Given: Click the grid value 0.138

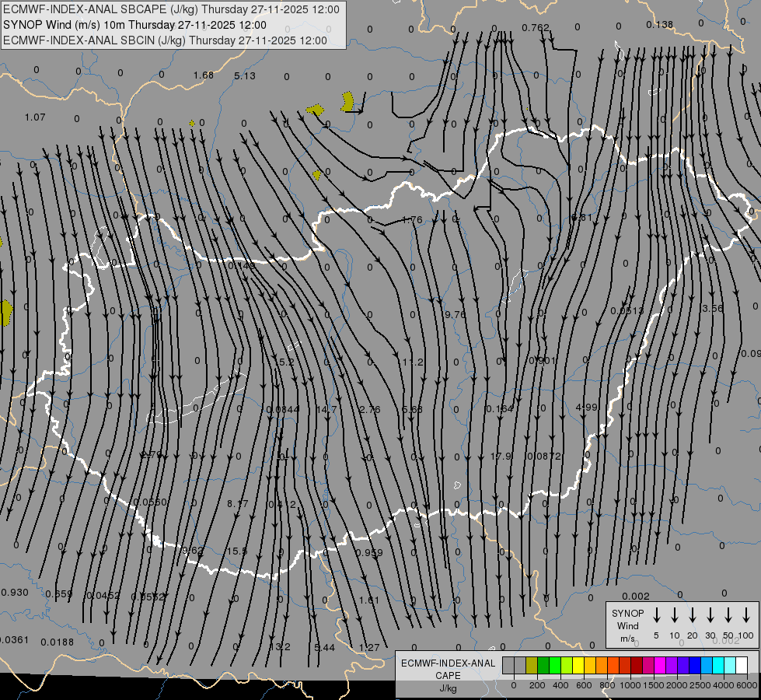Looking at the screenshot, I should [660, 24].
